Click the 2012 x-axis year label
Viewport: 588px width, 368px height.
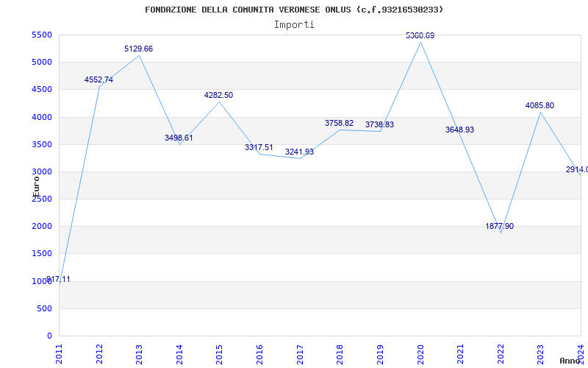(99, 354)
